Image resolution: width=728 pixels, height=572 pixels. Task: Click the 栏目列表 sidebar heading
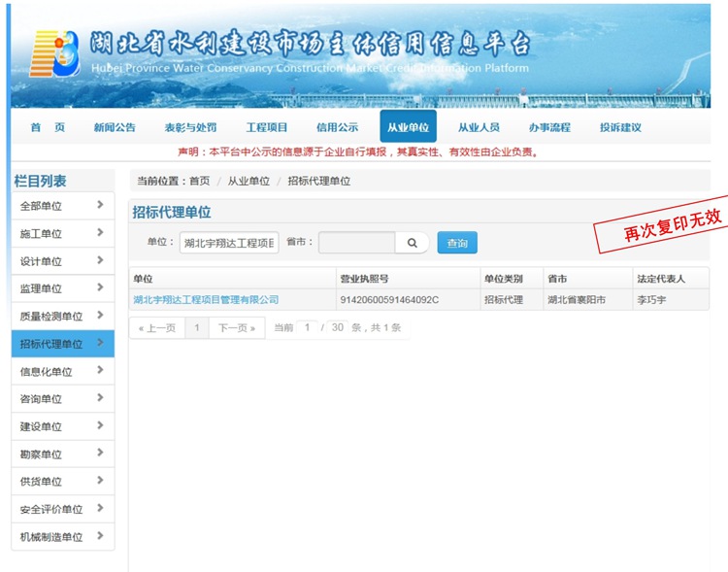(x=41, y=181)
